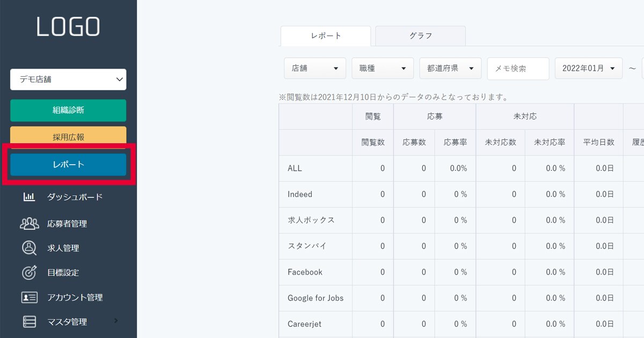Click the master management server icon

tap(29, 322)
